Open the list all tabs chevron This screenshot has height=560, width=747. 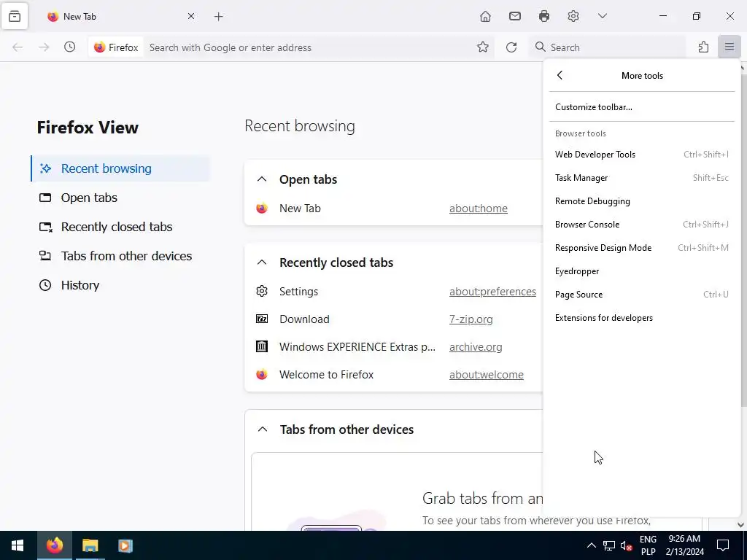tap(603, 17)
